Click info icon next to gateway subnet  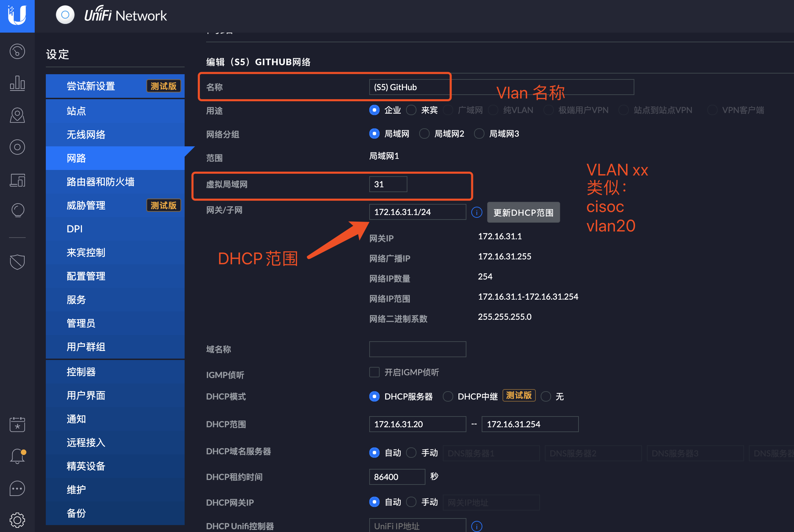477,212
